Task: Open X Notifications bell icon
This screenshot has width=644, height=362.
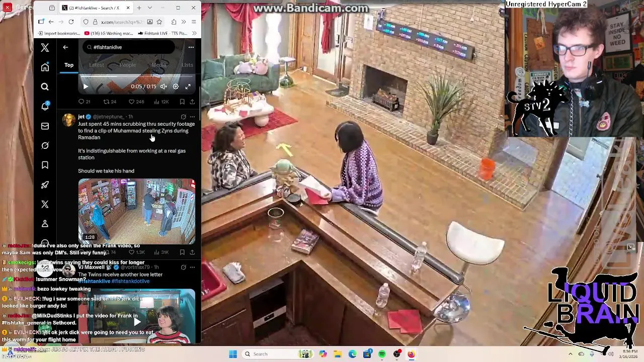Action: pyautogui.click(x=45, y=106)
